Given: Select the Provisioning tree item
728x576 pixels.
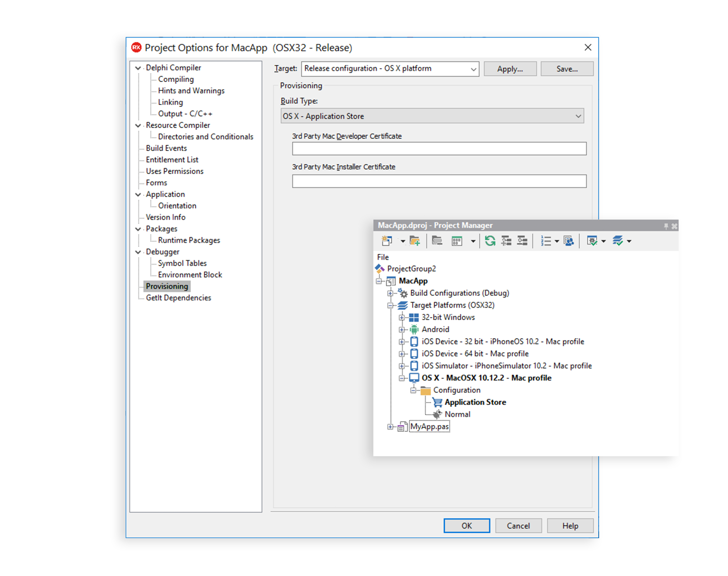Looking at the screenshot, I should click(167, 287).
